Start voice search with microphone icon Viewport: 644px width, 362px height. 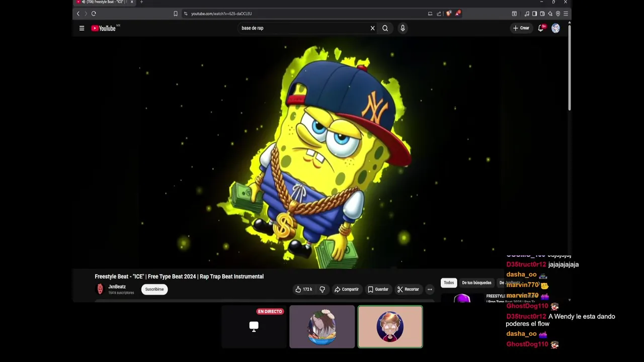point(403,28)
